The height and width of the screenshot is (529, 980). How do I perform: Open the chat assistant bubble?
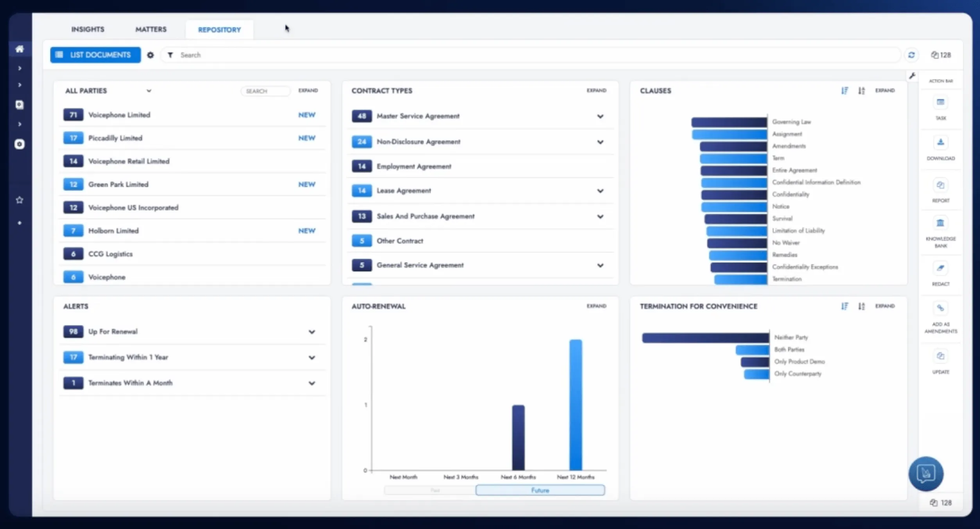(x=926, y=474)
